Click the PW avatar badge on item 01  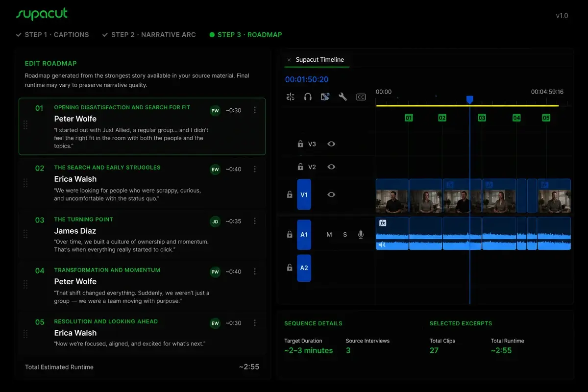pyautogui.click(x=215, y=111)
